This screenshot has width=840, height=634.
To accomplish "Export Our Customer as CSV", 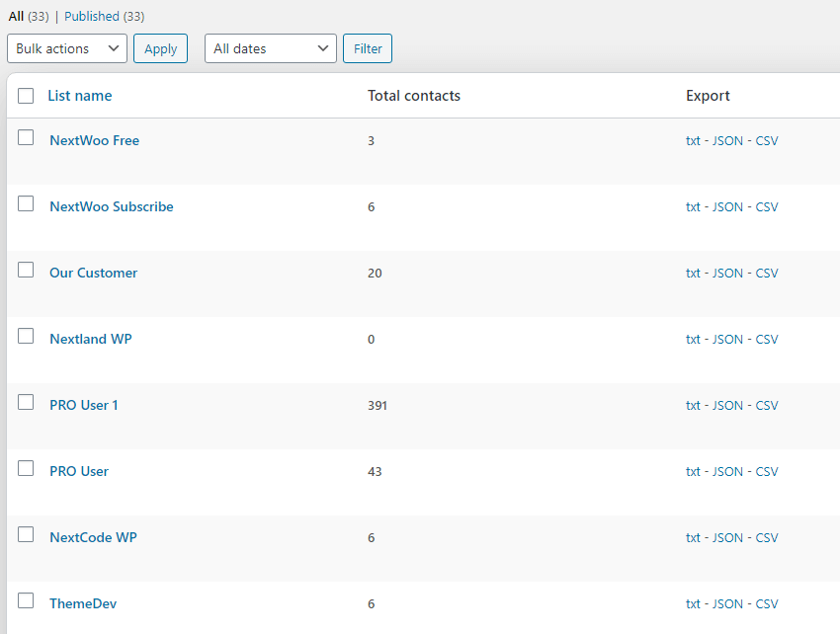I will coord(767,274).
